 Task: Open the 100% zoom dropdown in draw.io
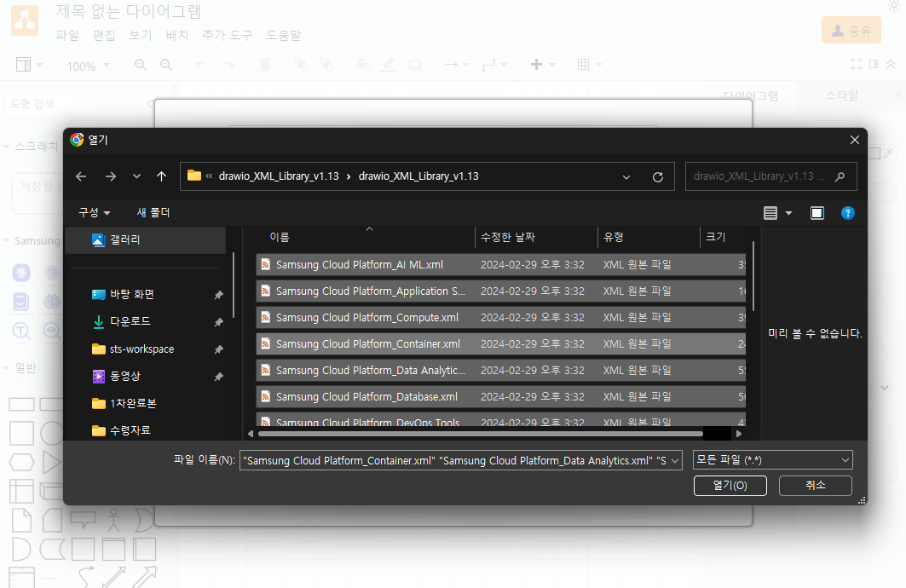pyautogui.click(x=88, y=66)
